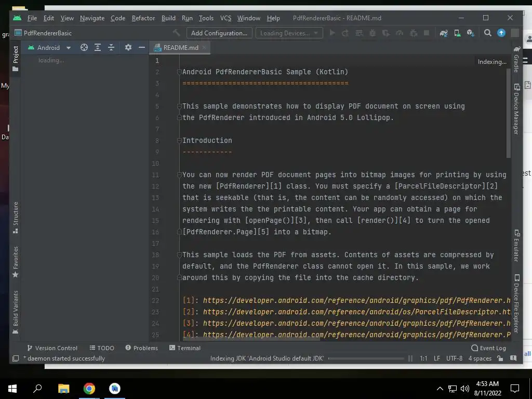Click the Stop square icon
Screen dimensions: 532x399
click(x=427, y=33)
